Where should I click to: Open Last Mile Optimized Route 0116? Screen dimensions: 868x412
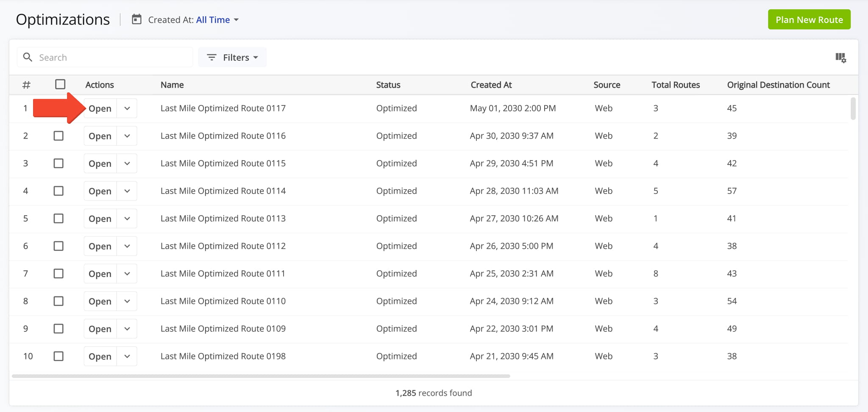click(x=100, y=136)
